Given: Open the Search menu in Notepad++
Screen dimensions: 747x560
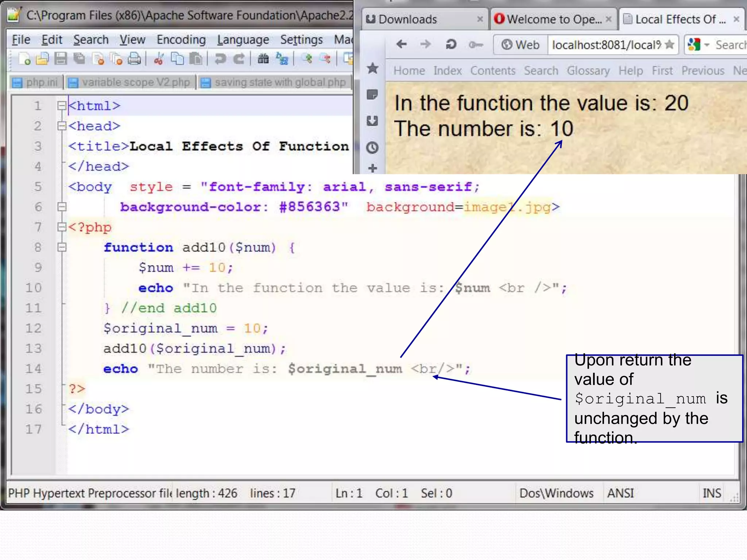Looking at the screenshot, I should click(91, 39).
